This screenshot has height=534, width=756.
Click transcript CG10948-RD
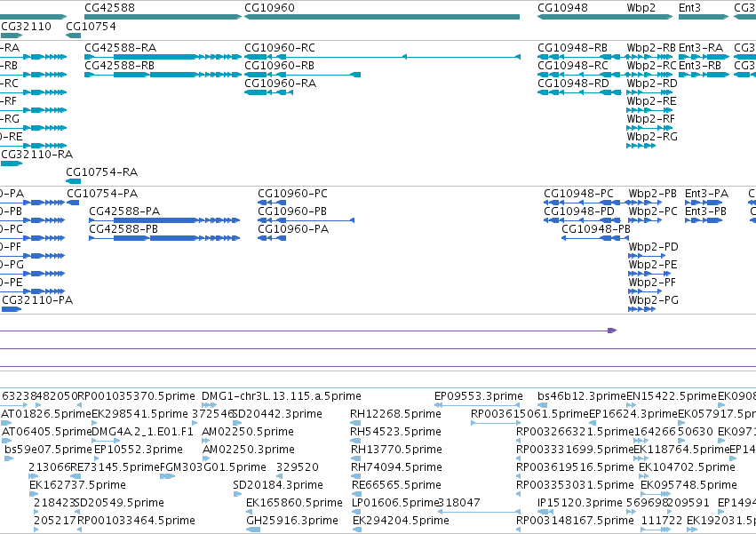574,84
